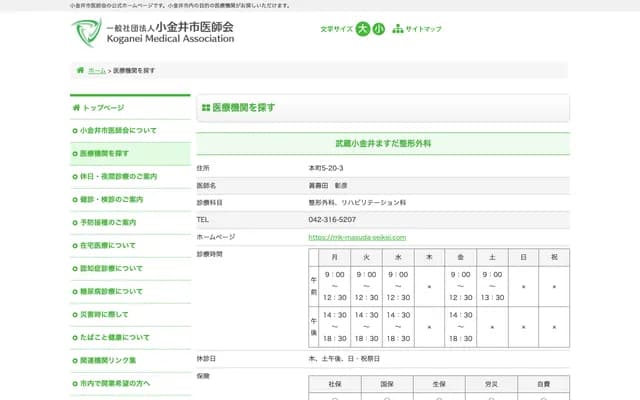Click bullet icon next to 予防接種のご案内
This screenshot has height=400, width=640.
pyautogui.click(x=75, y=222)
